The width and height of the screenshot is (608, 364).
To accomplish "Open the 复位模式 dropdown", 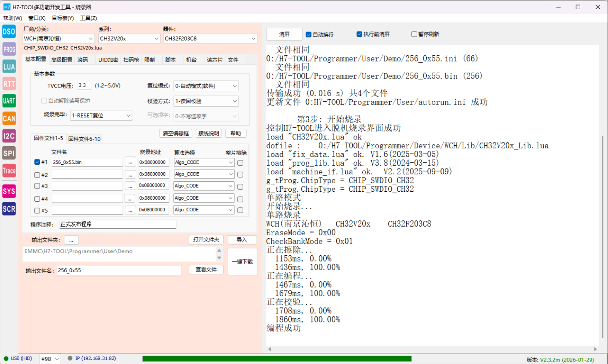I will point(206,86).
